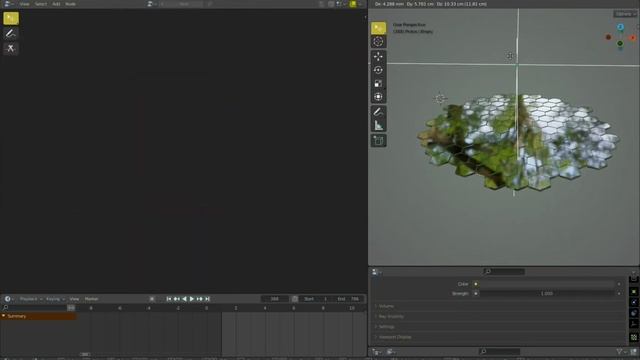The width and height of the screenshot is (640, 360).
Task: Open the World properties tab icon
Action: [x=633, y=280]
